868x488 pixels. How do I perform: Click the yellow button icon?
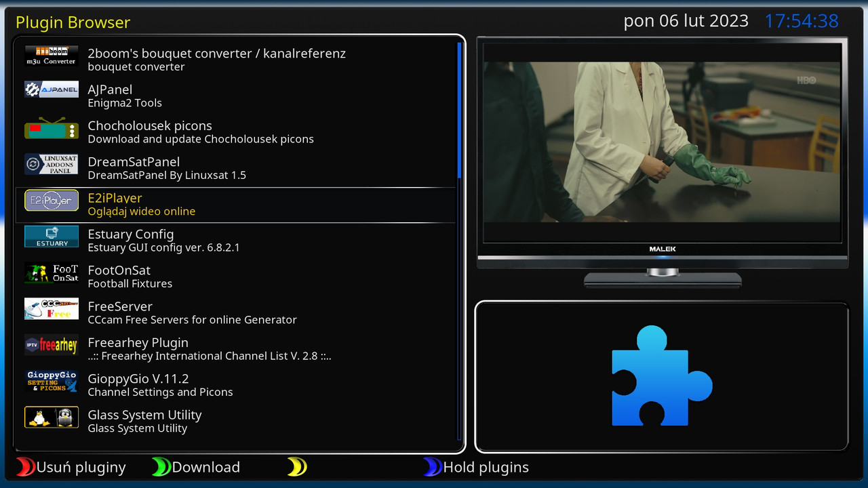pos(297,467)
